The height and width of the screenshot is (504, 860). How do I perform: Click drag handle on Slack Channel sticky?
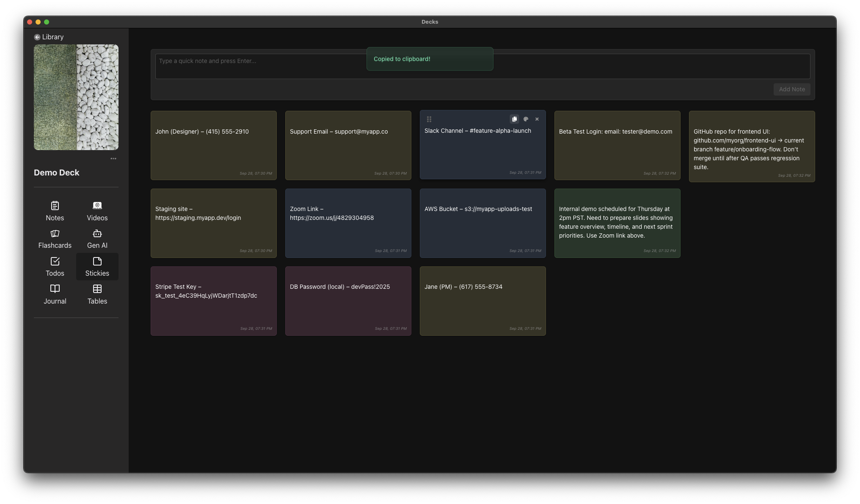pos(429,119)
